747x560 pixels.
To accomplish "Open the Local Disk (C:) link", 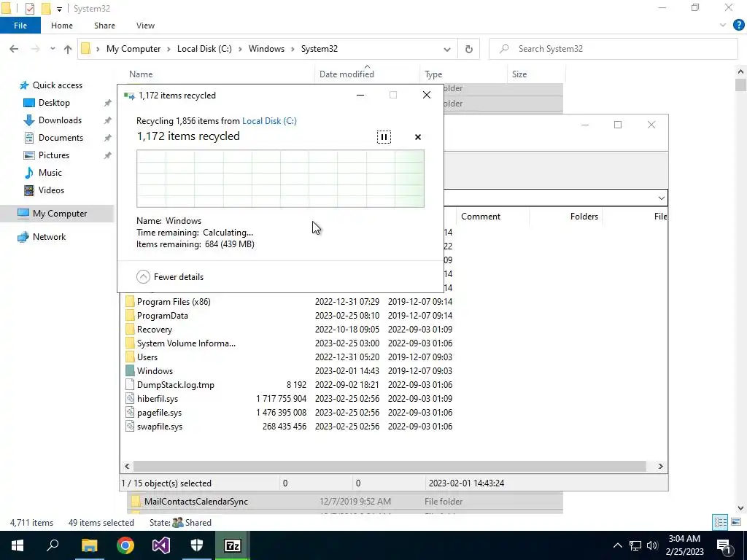I will click(x=269, y=121).
